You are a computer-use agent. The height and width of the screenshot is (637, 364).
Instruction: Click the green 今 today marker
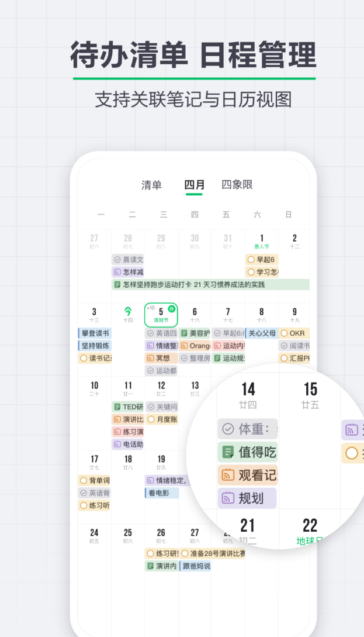click(128, 312)
